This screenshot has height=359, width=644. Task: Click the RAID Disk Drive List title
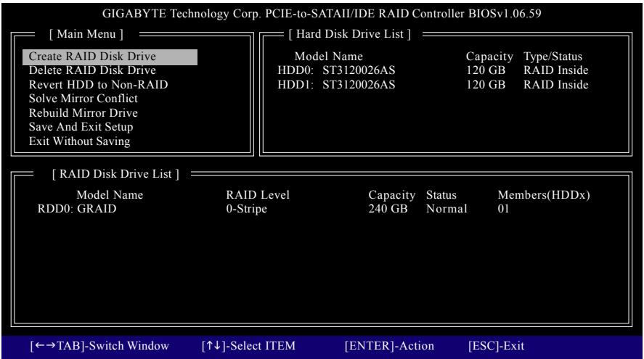[x=115, y=174]
